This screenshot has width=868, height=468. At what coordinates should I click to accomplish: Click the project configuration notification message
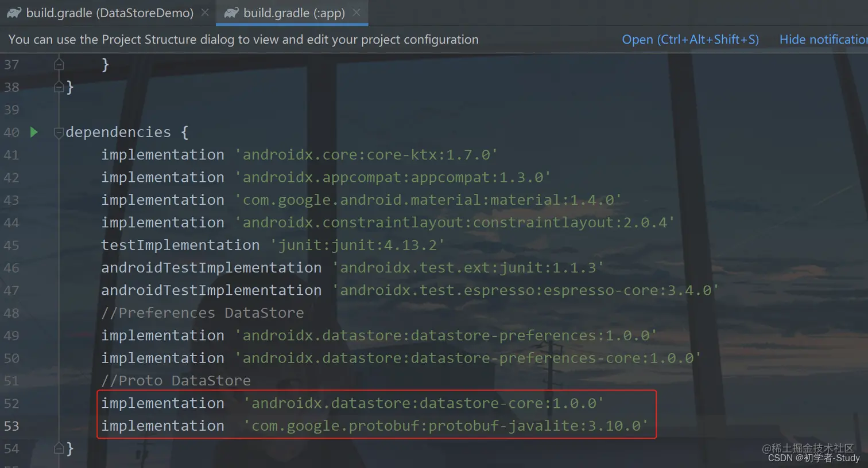tap(243, 40)
